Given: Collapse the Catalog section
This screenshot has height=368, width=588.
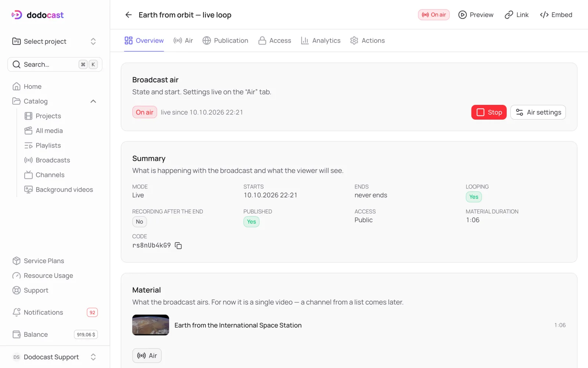Looking at the screenshot, I should pyautogui.click(x=93, y=101).
